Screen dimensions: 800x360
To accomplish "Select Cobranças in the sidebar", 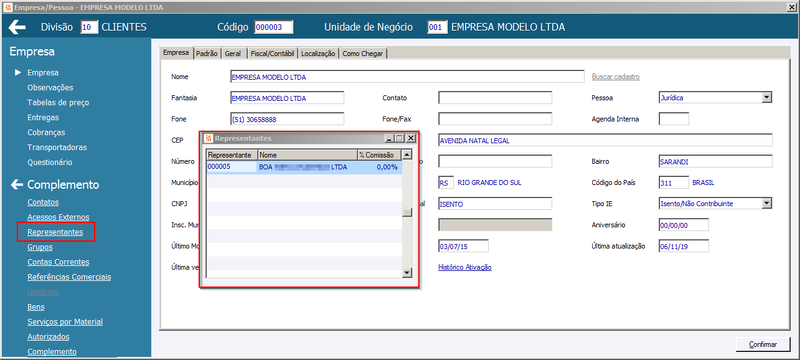I will pyautogui.click(x=46, y=132).
